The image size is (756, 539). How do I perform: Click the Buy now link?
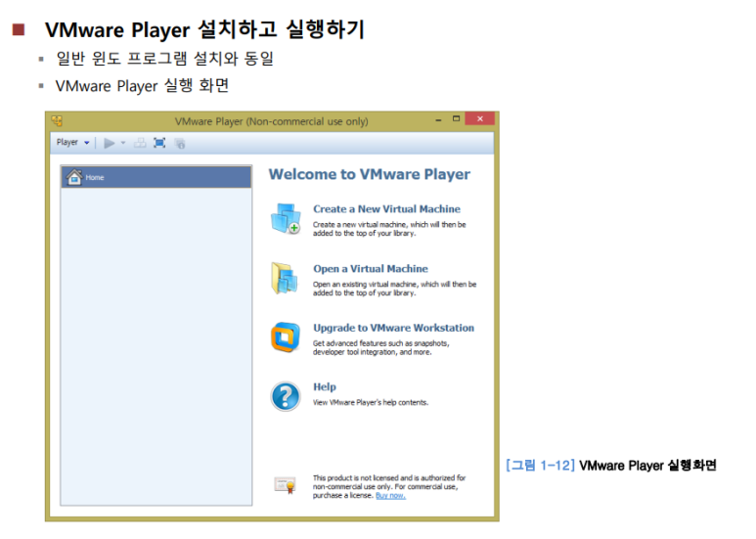point(390,496)
